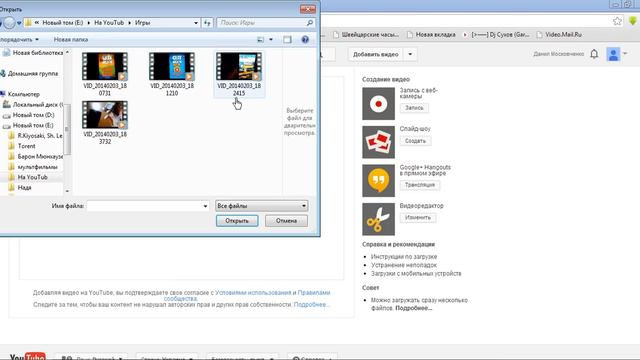The image size is (640, 360).
Task: Open Барон Мюнхаузен folder in tree
Action: pyautogui.click(x=36, y=156)
